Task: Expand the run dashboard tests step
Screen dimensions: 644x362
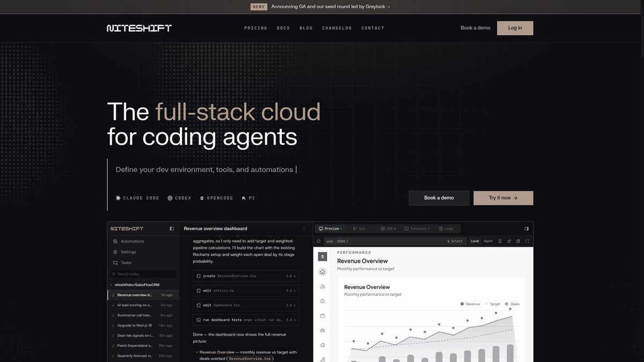Action: click(246, 320)
